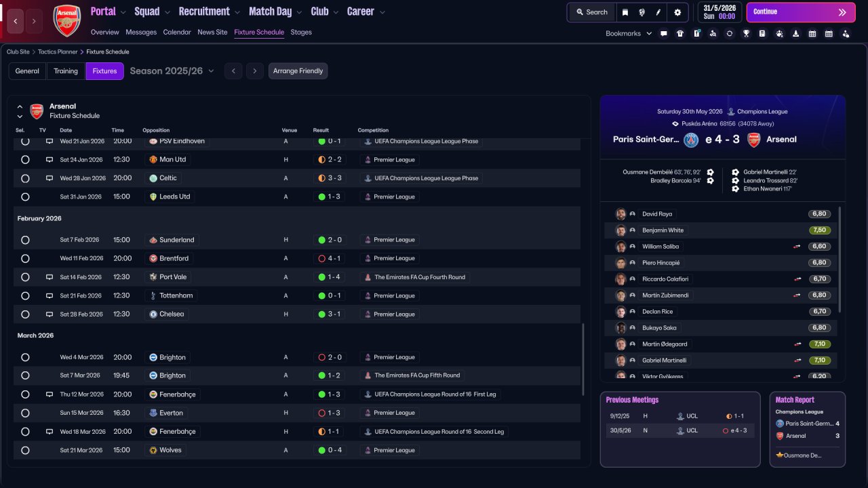Click the document report shortcut icon
This screenshot has width=868, height=488.
(762, 33)
